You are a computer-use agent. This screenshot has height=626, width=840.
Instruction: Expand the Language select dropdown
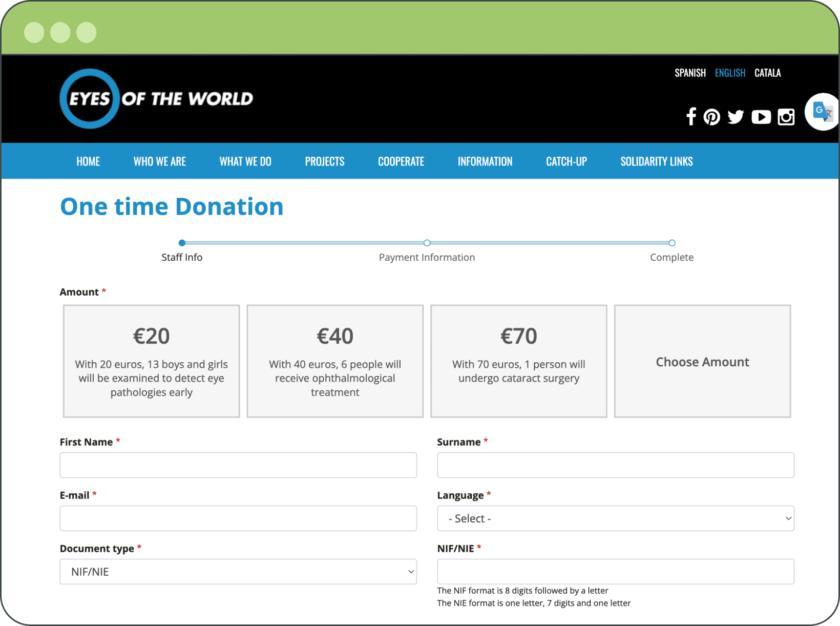615,518
